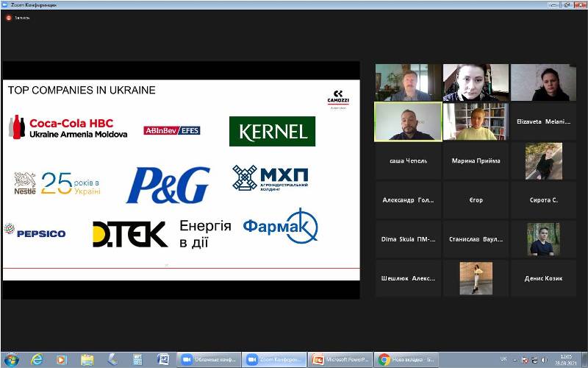588x368 pixels.
Task: Open network status tray icon
Action: [x=535, y=360]
